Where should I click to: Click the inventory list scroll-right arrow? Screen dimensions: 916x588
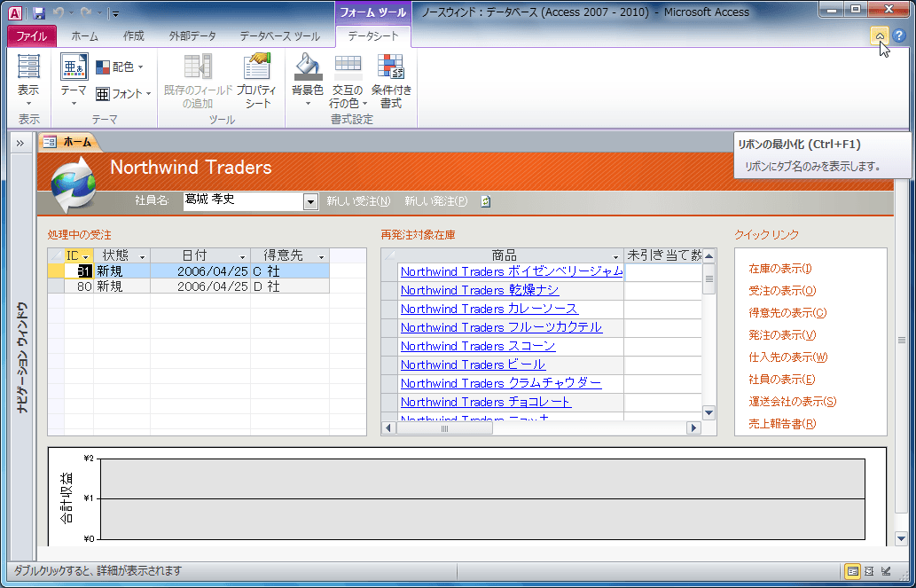point(693,427)
